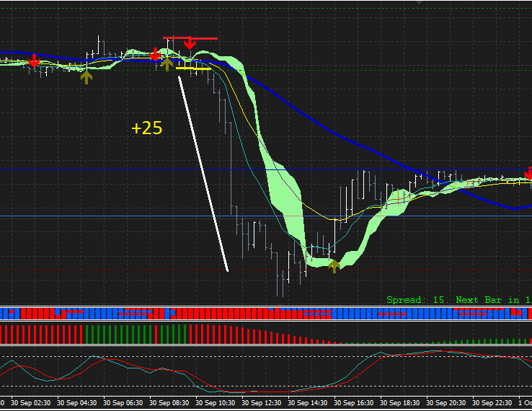Click the 30 Sep 02:30 time label
Screen dimensions: 532x411
click(30, 403)
